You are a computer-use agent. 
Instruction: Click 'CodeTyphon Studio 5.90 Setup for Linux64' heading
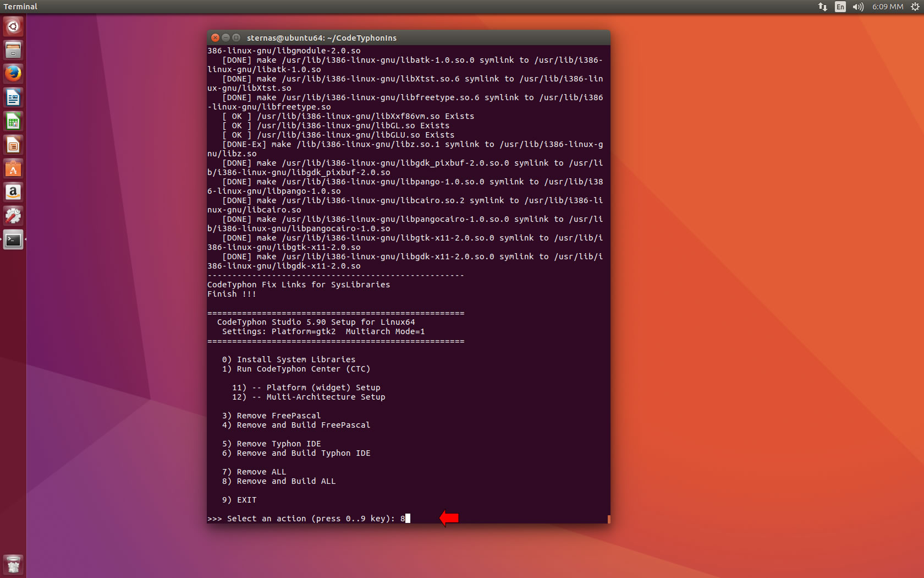[x=316, y=322]
